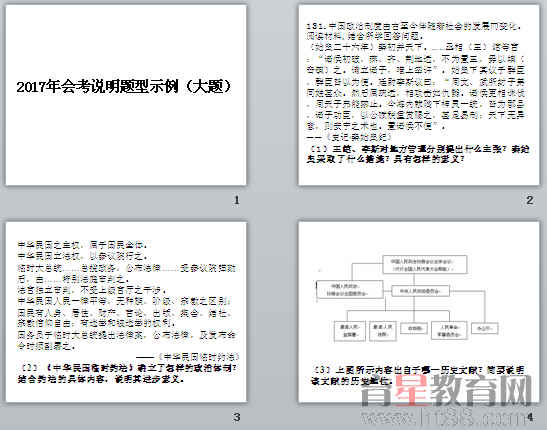Select slide 1 titled 2017年会考说明题型示例
The image size is (547, 430).
(126, 95)
